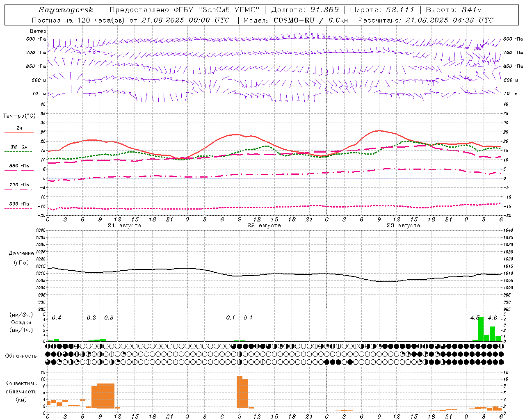The width and height of the screenshot is (525, 420).
Task: Click the tallest green precipitation bar
Action: (481, 329)
